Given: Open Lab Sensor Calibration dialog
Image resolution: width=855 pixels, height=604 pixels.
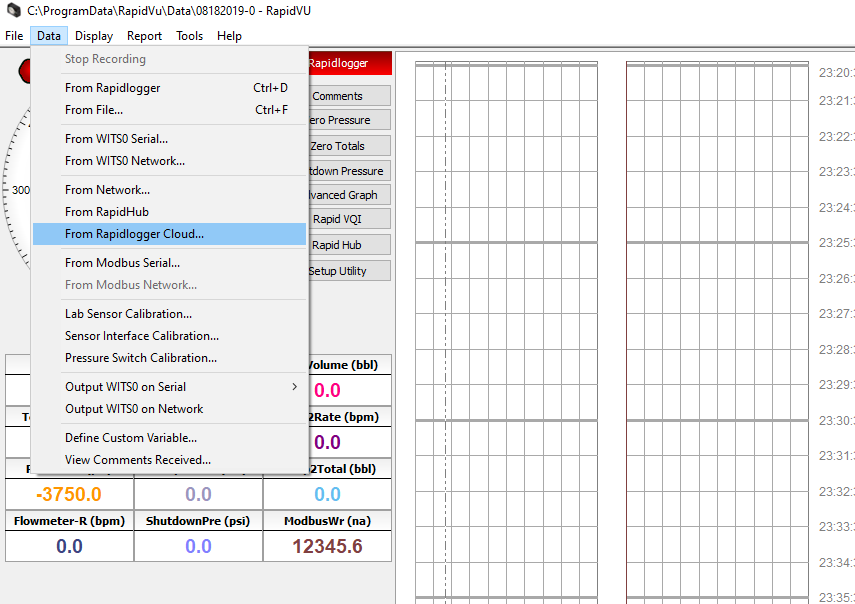Looking at the screenshot, I should click(128, 314).
